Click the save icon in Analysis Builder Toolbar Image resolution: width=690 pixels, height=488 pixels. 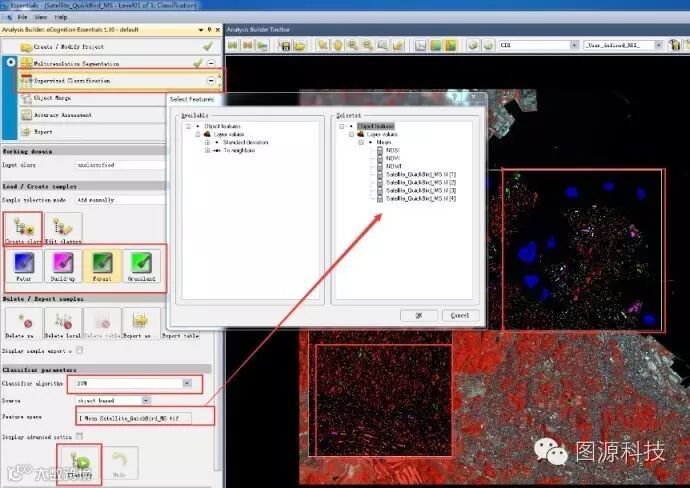click(x=285, y=45)
